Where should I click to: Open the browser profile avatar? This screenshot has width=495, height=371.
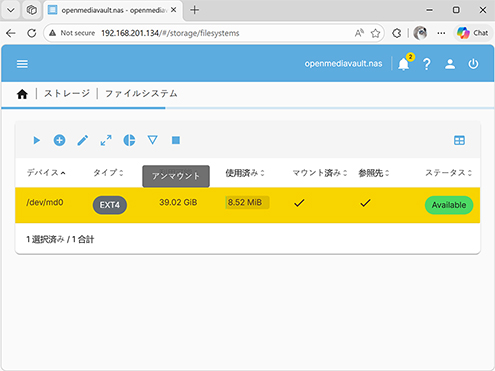[x=420, y=33]
